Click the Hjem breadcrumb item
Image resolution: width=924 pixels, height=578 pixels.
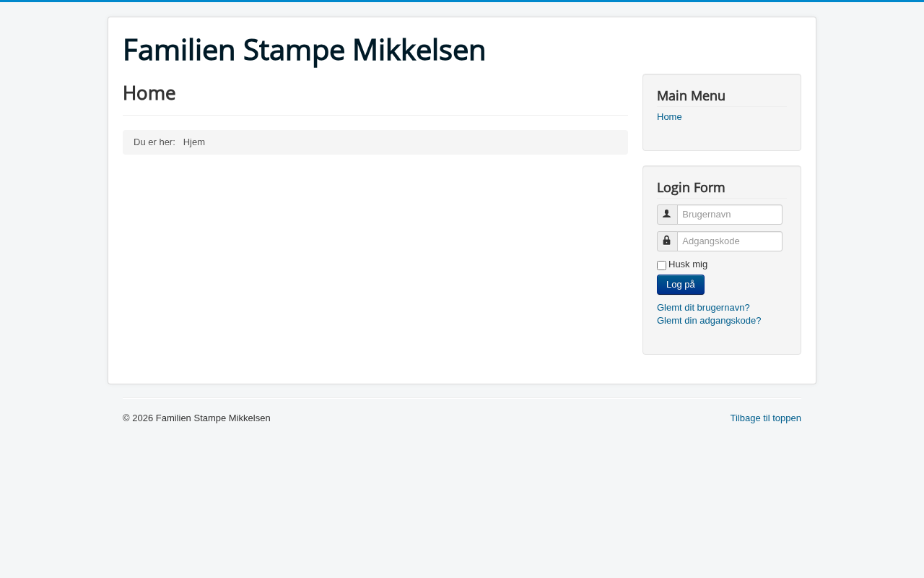(x=194, y=142)
